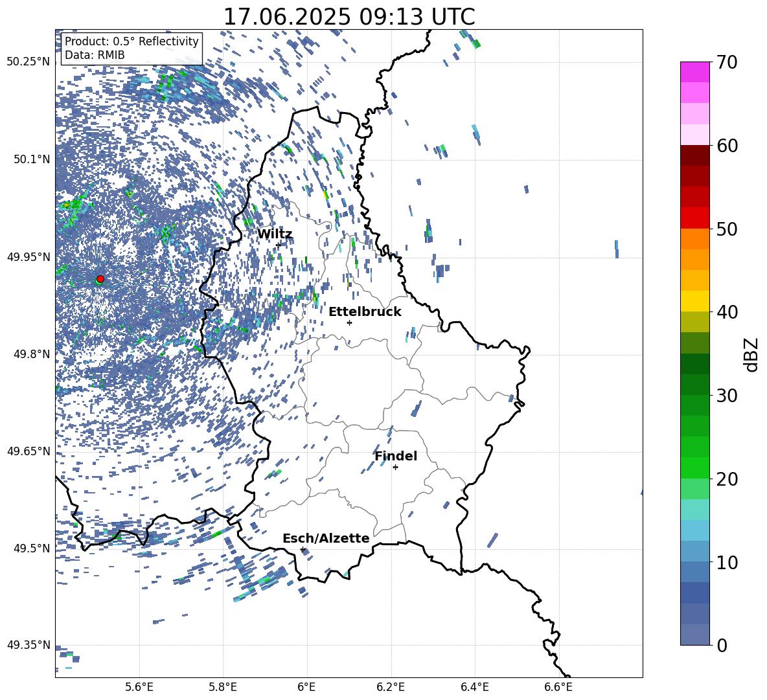Click the Ettelbruck location cross marker
Screen dimensions: 767x700
[x=349, y=322]
